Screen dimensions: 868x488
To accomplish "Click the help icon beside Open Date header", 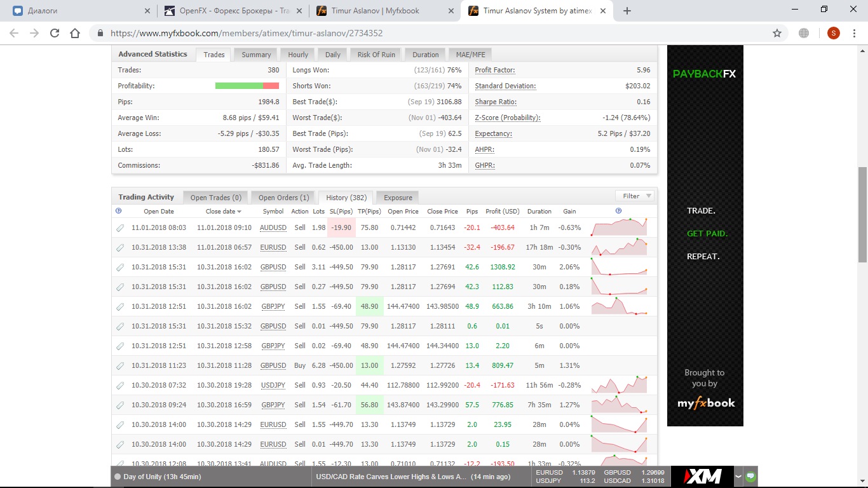I will tap(118, 211).
